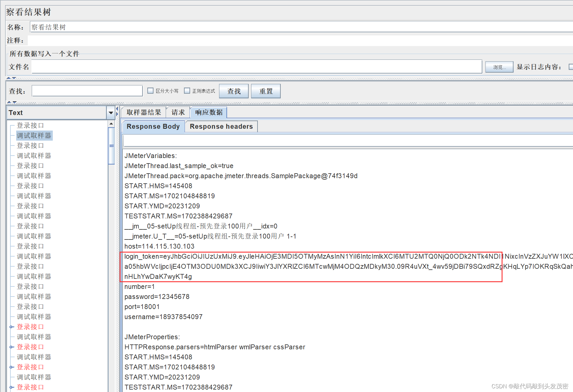Image resolution: width=573 pixels, height=392 pixels.
Task: Open the Text renderer dropdown
Action: (111, 113)
